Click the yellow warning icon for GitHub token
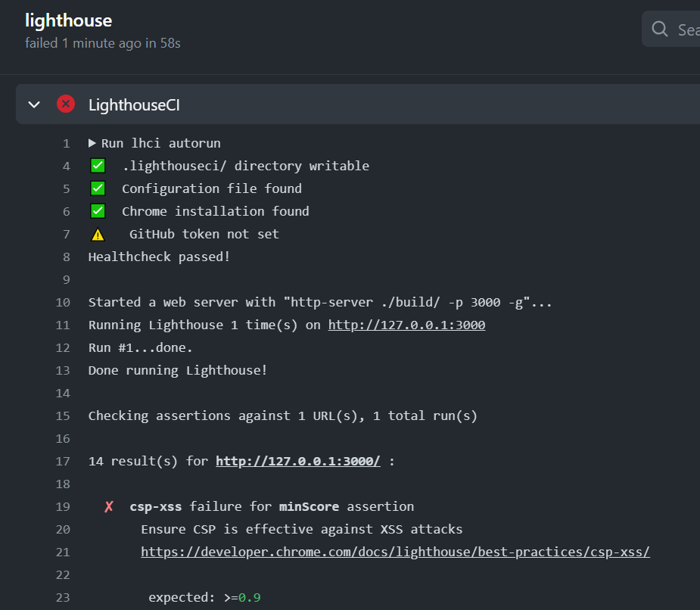 tap(98, 235)
